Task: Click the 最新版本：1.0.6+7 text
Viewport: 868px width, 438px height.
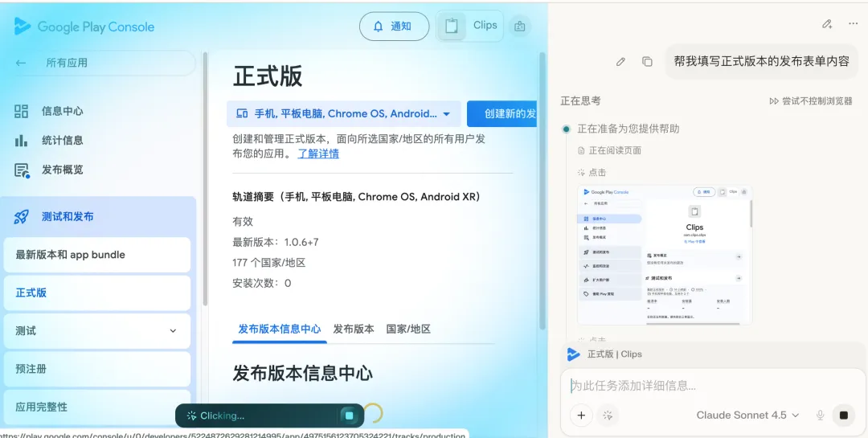Action: click(276, 243)
